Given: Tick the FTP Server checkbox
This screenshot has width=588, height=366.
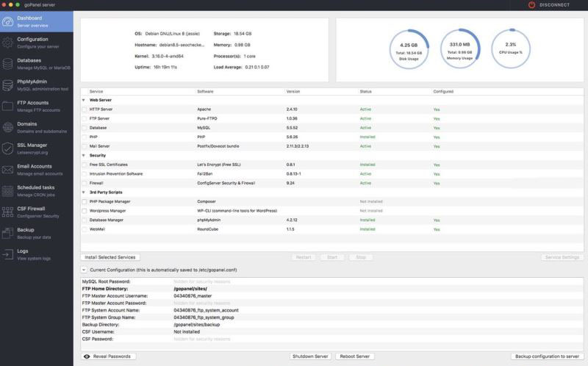Looking at the screenshot, I should pos(85,118).
